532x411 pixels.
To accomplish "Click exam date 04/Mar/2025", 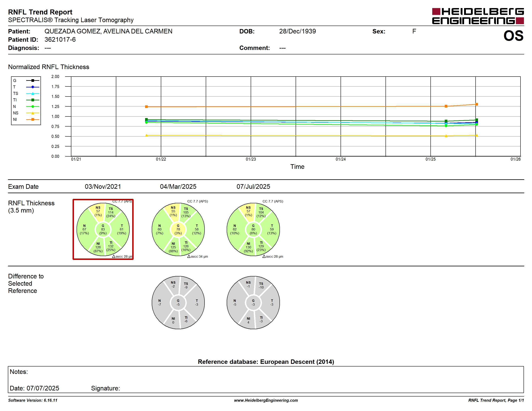I will [x=178, y=187].
